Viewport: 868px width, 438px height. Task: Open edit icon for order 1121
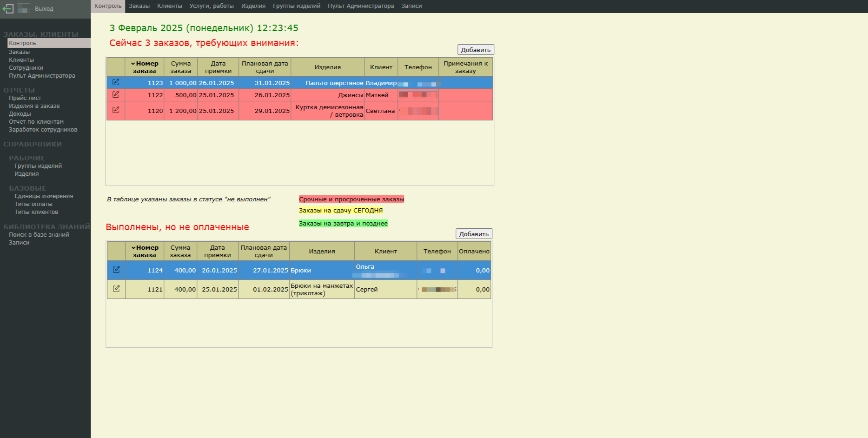pos(116,289)
